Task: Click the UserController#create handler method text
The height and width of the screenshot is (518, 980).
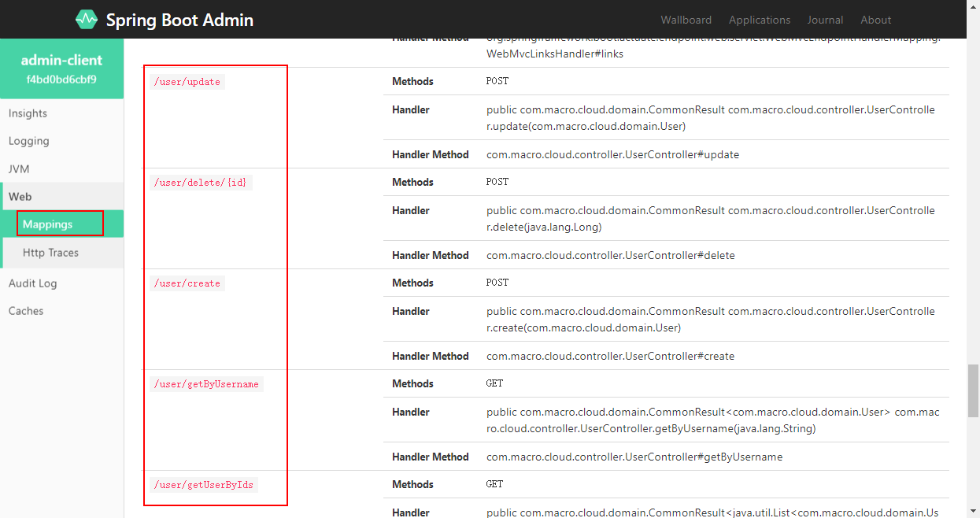Action: (x=610, y=356)
